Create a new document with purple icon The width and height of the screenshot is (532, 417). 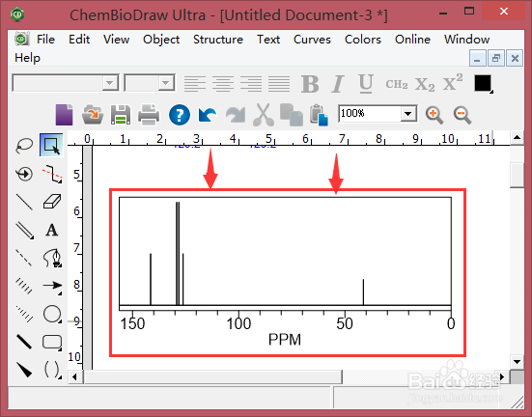tap(64, 115)
